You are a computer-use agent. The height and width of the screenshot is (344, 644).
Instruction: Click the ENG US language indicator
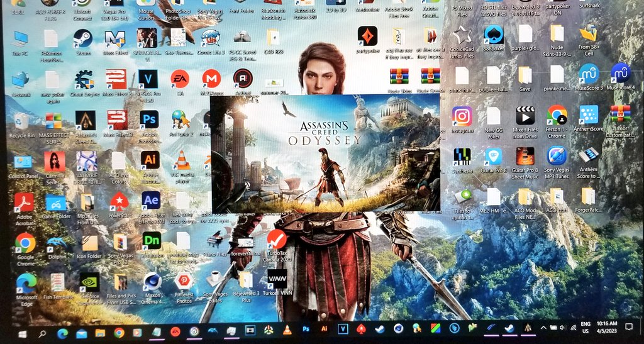coord(586,327)
